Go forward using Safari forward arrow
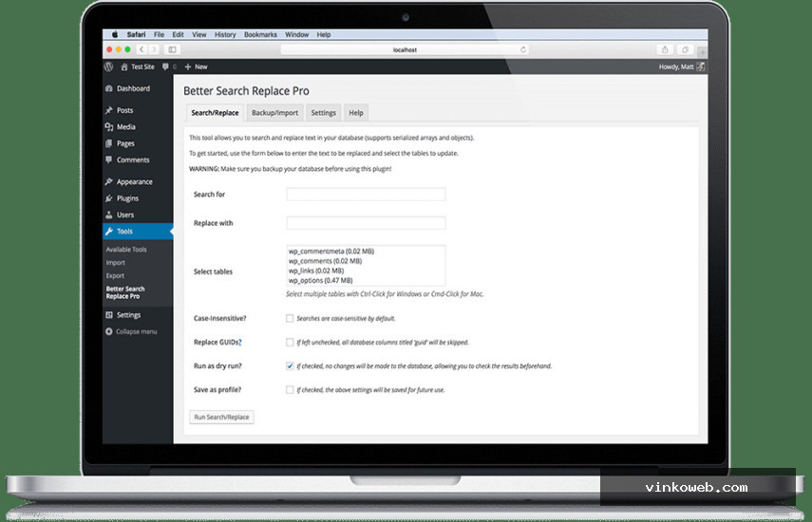This screenshot has width=812, height=522. [x=154, y=49]
